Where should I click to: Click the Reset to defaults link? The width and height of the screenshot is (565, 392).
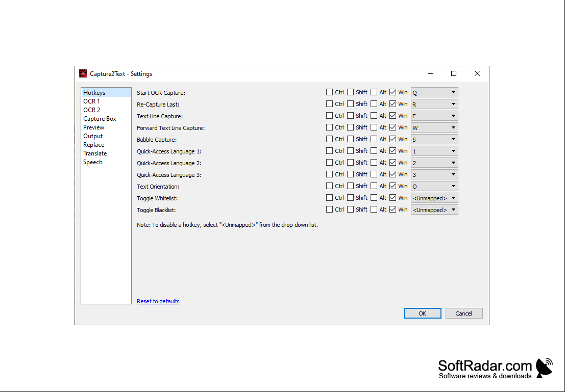[x=158, y=301]
